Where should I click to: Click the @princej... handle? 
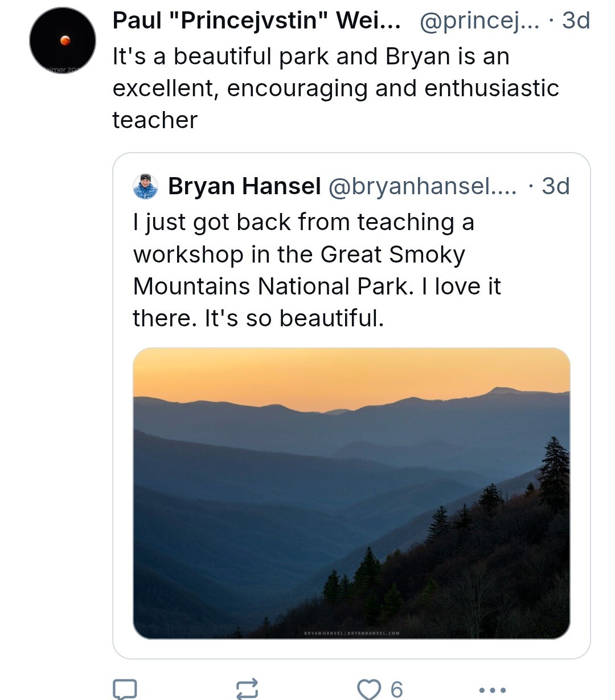click(479, 21)
